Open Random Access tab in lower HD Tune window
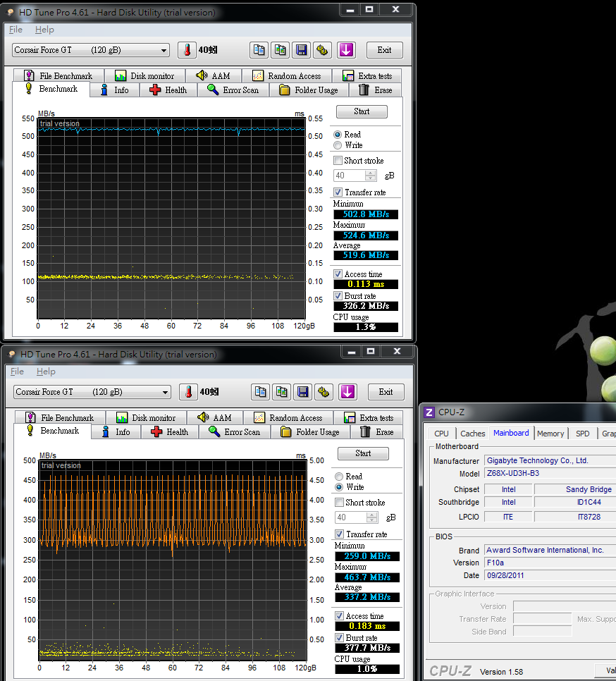Image resolution: width=616 pixels, height=681 pixels. pos(288,417)
